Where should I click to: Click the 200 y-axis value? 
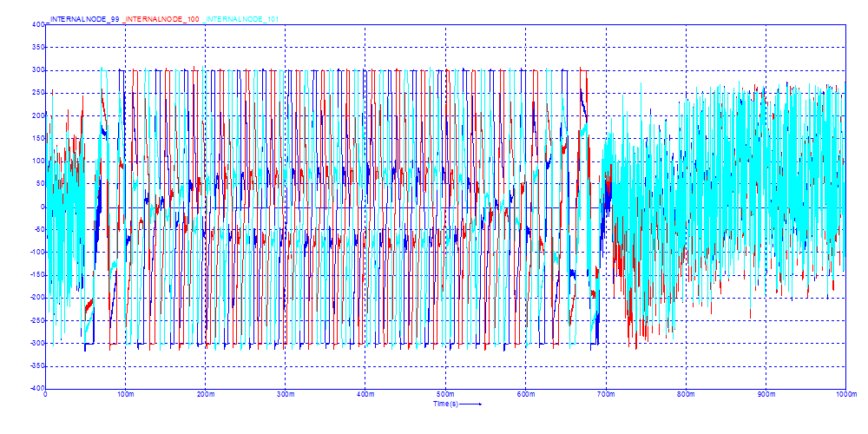click(x=37, y=115)
